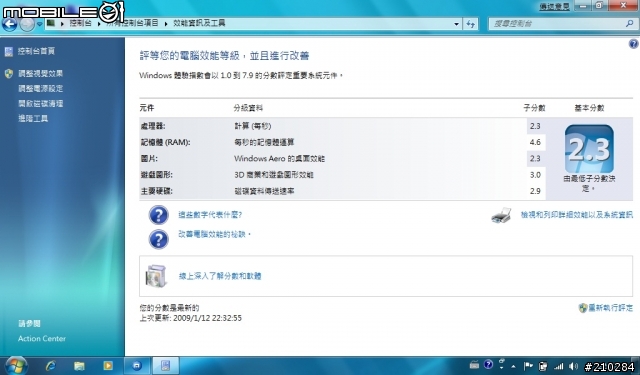Select the 處理器 row label
Screen dimensions: 640x375
click(x=153, y=126)
